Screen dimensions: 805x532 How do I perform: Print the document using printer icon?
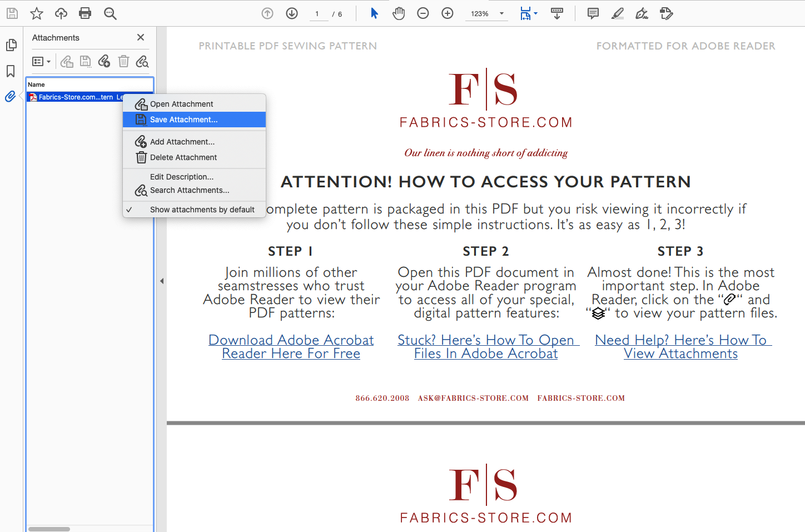pyautogui.click(x=85, y=13)
